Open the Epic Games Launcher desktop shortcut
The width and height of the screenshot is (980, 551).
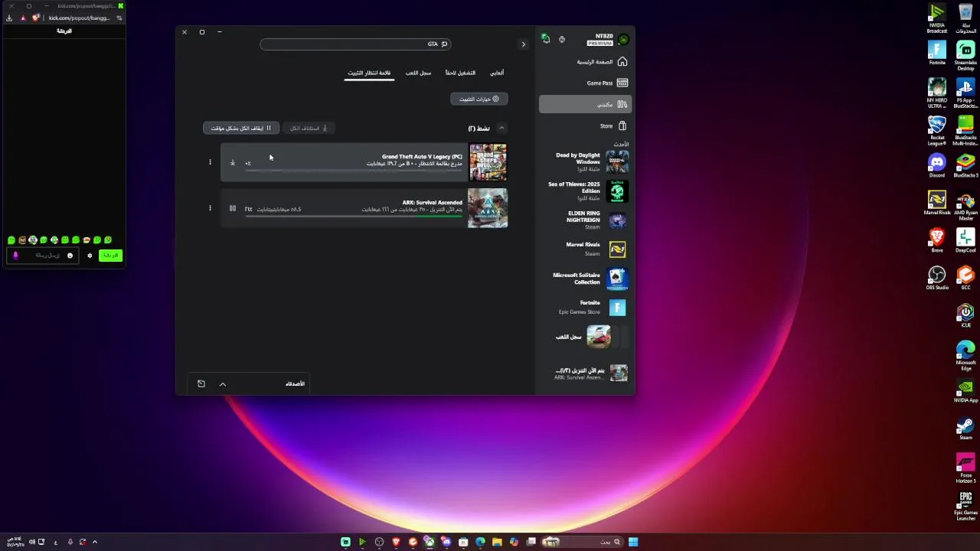tap(965, 506)
